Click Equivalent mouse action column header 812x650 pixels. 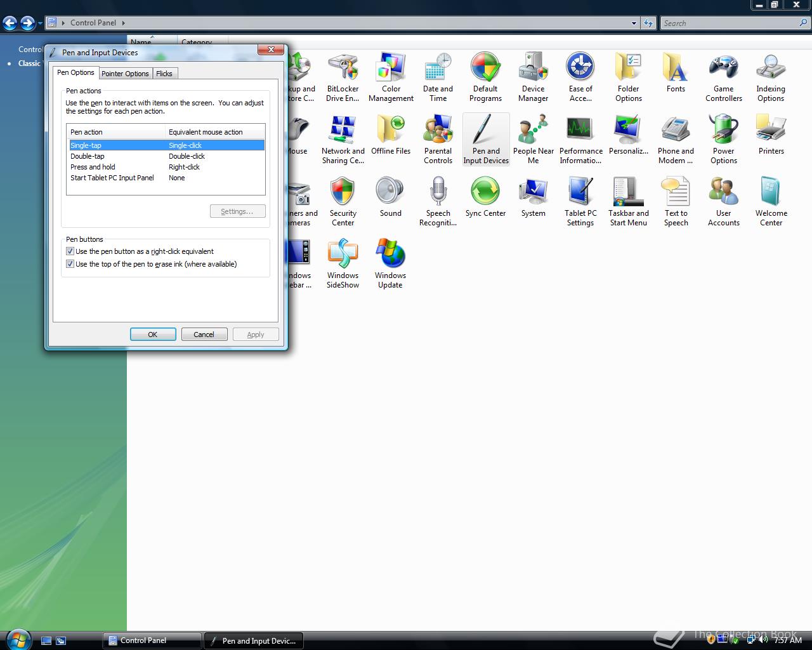(x=215, y=132)
